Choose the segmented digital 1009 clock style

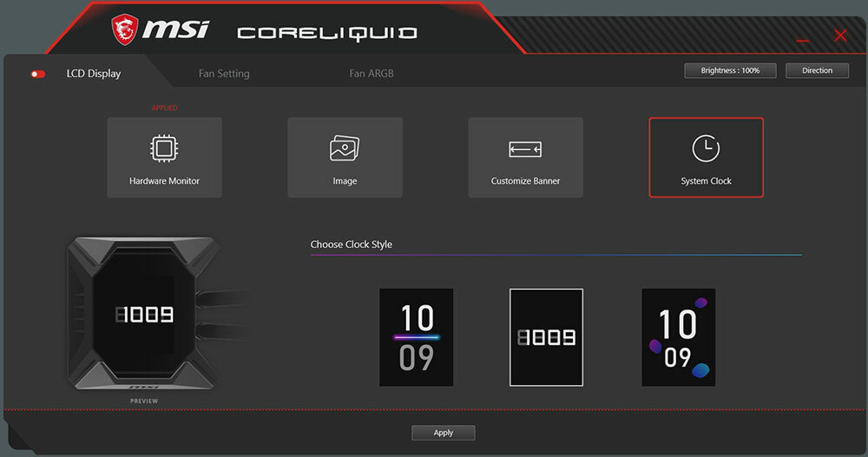[x=546, y=337]
